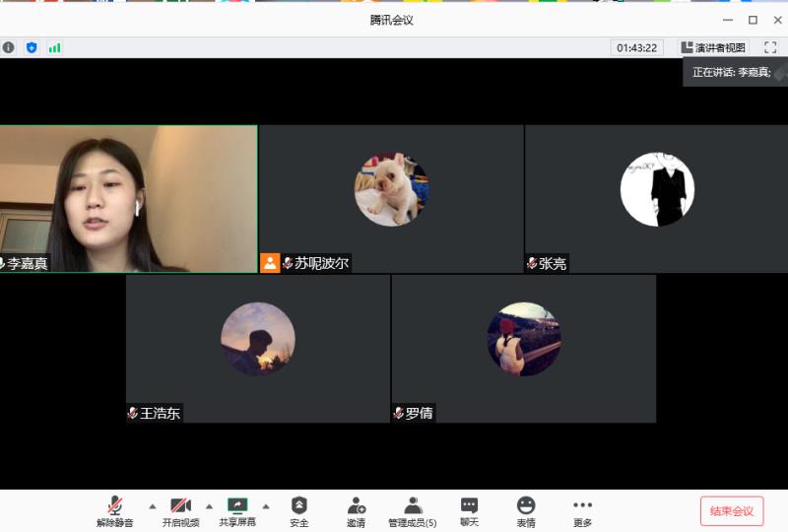
Task: Click the name label 苏呢波尔
Action: 322,263
